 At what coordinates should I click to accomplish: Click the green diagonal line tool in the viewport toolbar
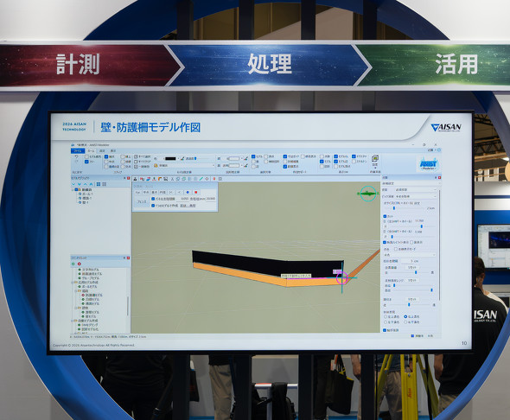click(x=201, y=179)
